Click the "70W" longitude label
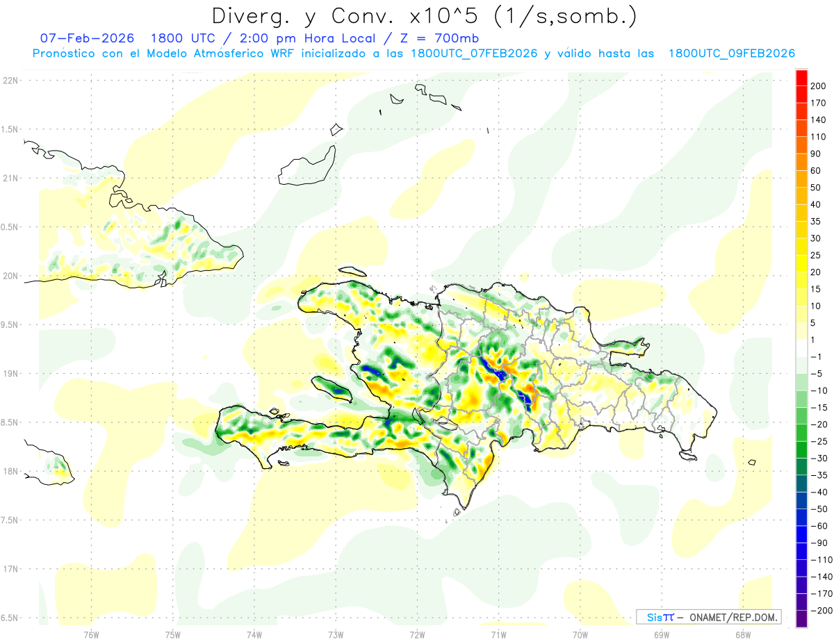The height and width of the screenshot is (644, 834). coord(580,634)
